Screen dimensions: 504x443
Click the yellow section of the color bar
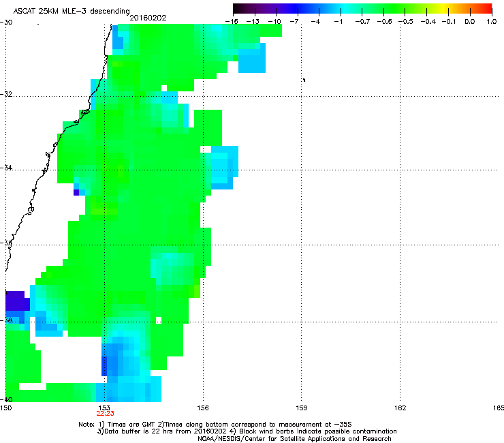[444, 9]
